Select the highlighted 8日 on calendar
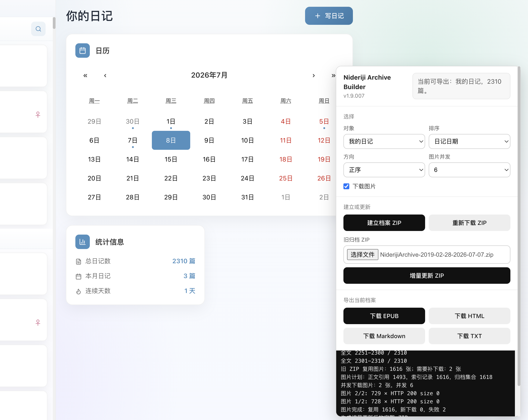This screenshot has height=420, width=528. pos(171,140)
